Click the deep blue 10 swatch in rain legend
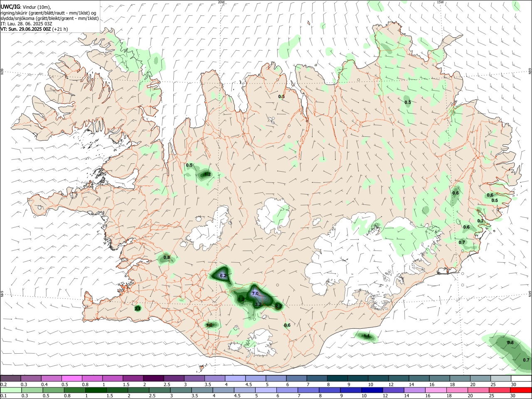The image size is (532, 399). [x=372, y=390]
